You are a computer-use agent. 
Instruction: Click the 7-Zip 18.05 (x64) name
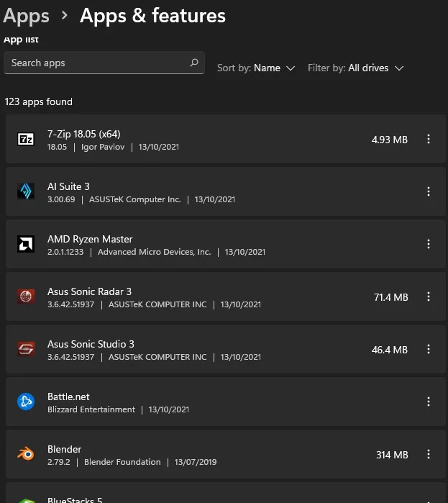[84, 134]
